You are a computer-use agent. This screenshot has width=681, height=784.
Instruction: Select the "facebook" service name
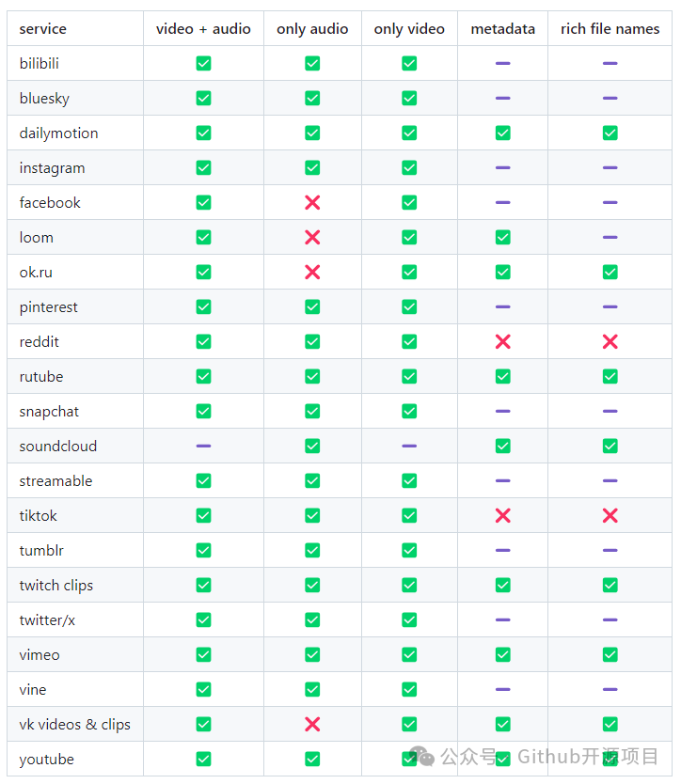[50, 202]
